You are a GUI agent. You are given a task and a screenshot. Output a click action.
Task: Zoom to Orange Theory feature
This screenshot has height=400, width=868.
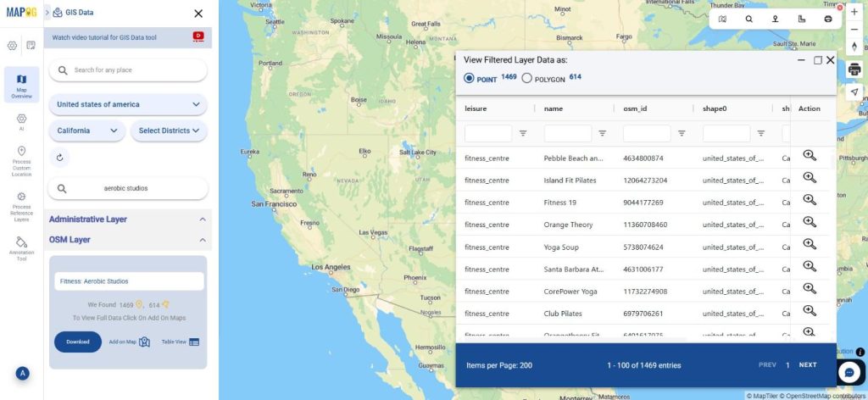click(810, 222)
